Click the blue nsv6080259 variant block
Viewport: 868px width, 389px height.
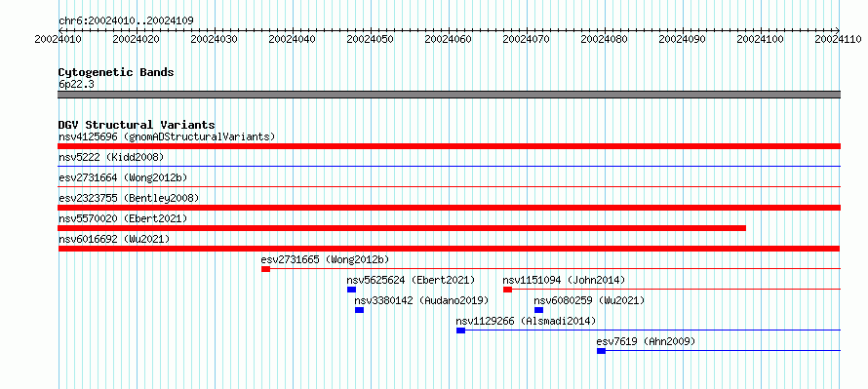[538, 310]
